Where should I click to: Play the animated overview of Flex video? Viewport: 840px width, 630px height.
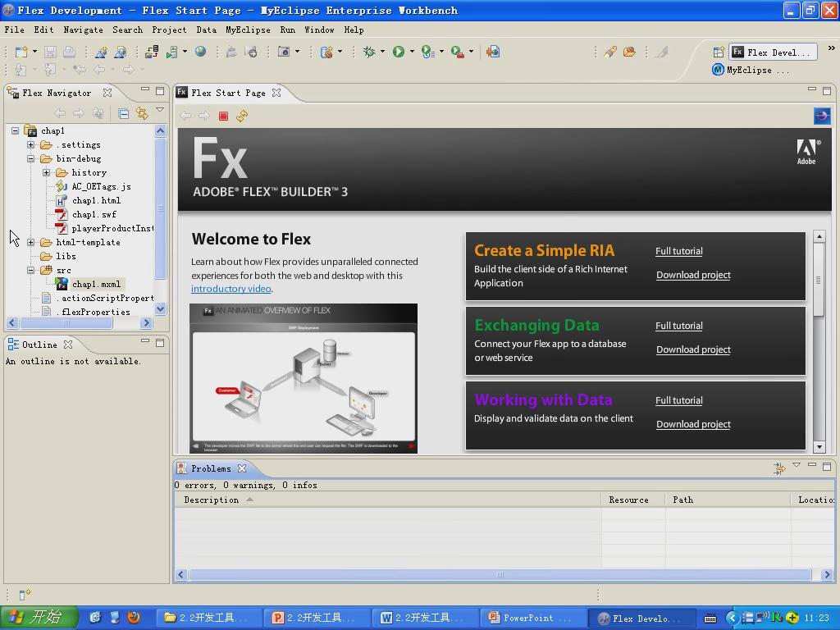pos(304,379)
